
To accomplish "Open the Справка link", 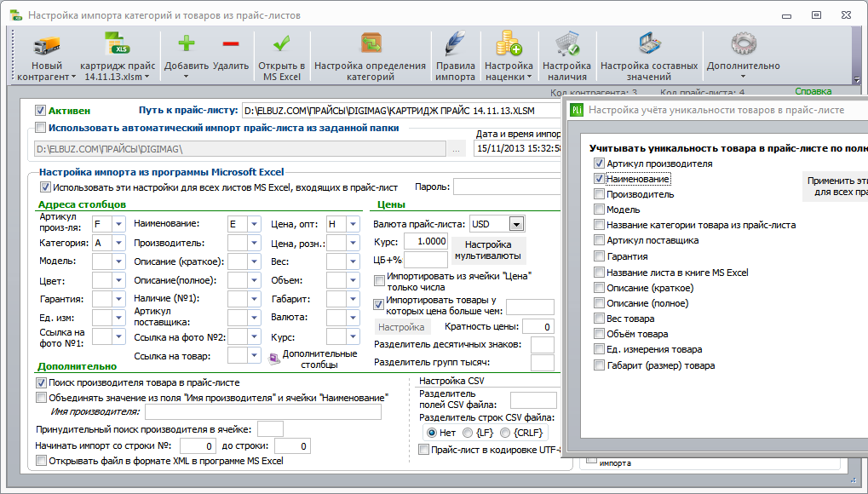I will pos(813,91).
